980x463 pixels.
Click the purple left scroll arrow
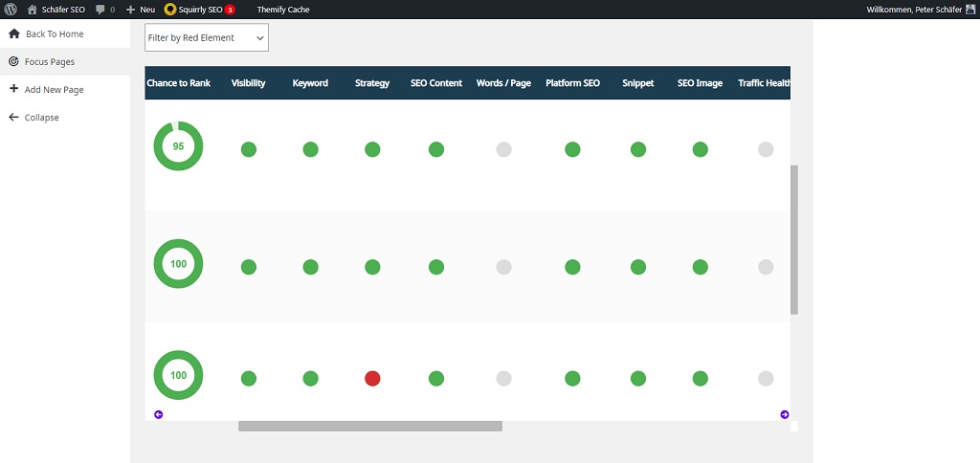point(159,414)
